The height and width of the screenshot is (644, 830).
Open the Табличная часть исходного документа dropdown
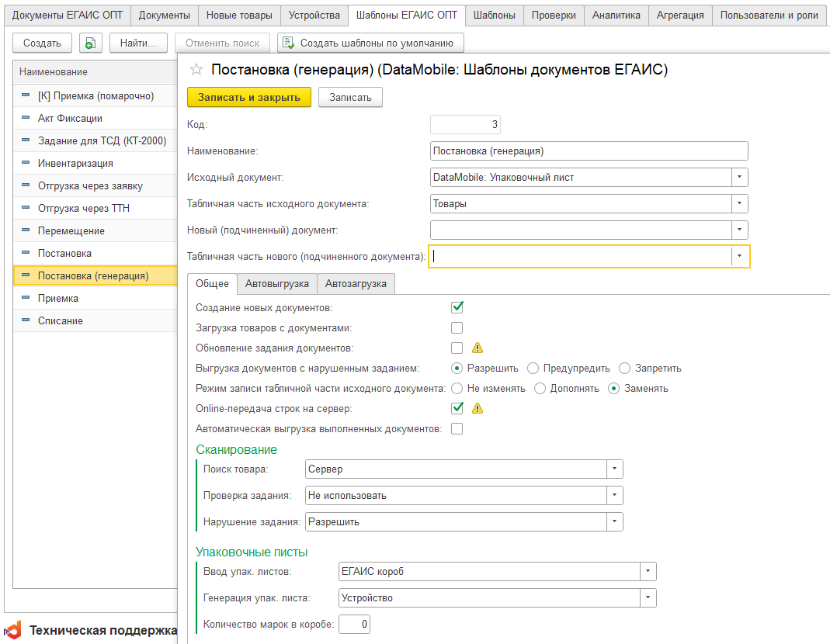point(739,204)
